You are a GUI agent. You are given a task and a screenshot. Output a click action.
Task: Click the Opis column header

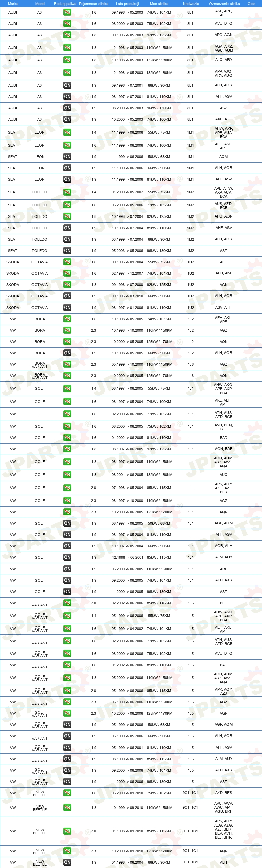(251, 4)
